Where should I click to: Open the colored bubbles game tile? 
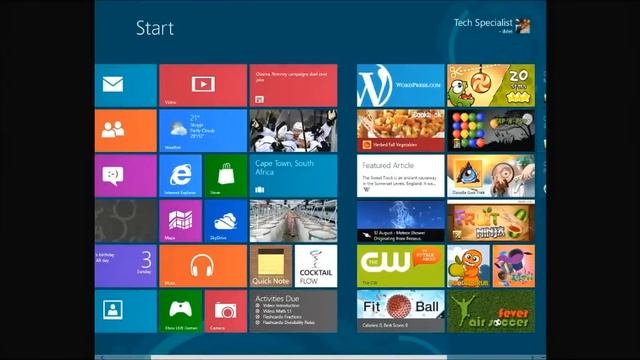pyautogui.click(x=491, y=131)
